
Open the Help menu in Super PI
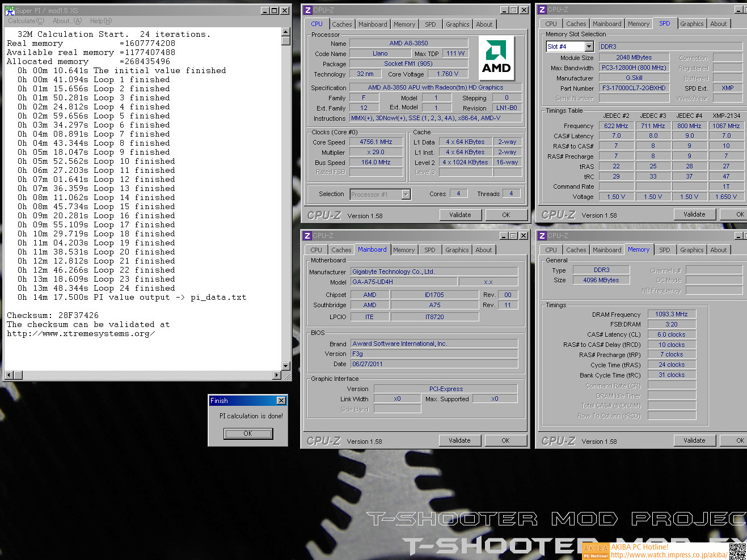101,21
